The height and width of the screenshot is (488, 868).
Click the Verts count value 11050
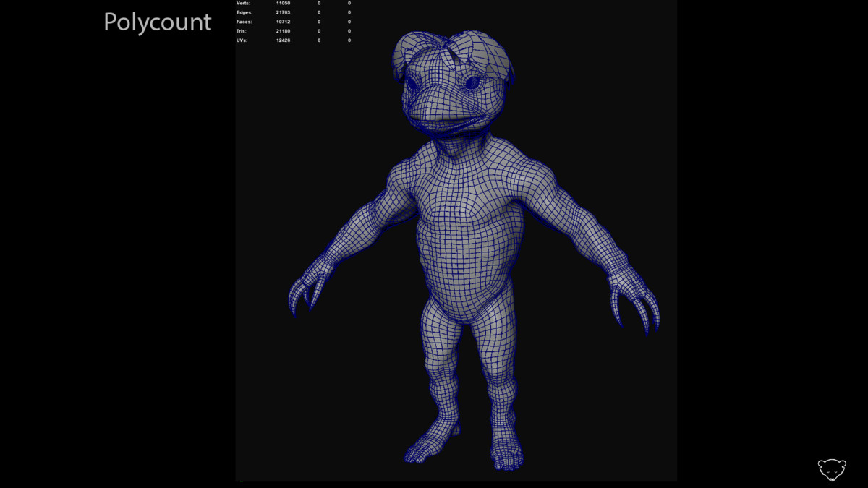(283, 3)
